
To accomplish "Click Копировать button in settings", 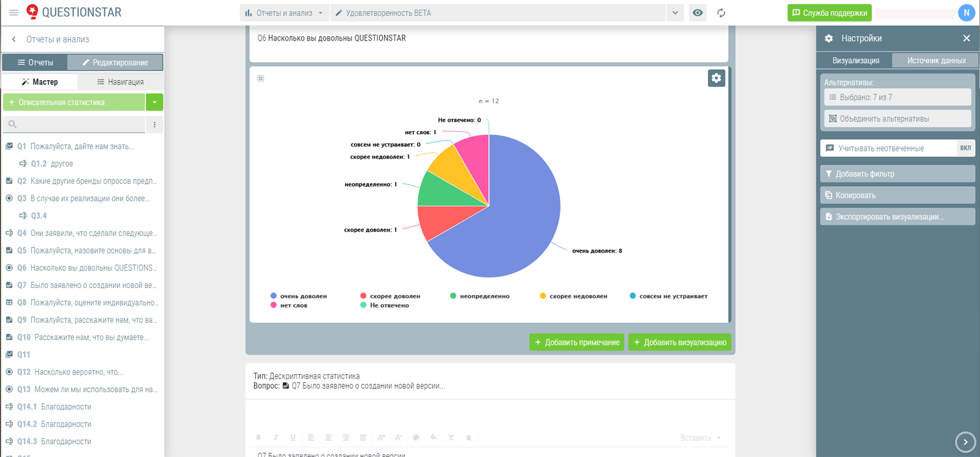I will 897,195.
